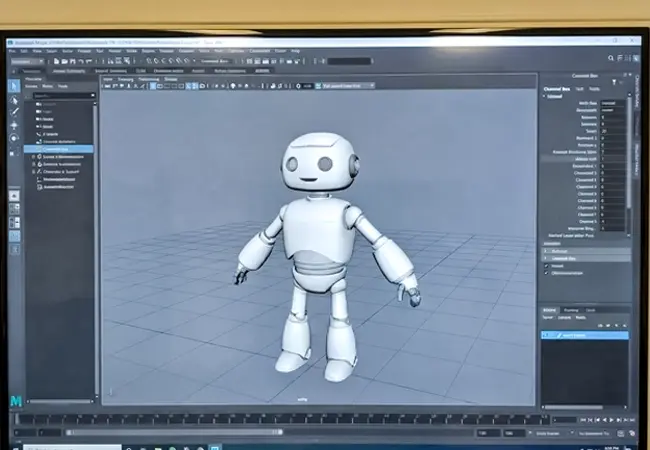650x450 pixels.
Task: Choose the Scale tool in the toolbox
Action: click(x=14, y=151)
